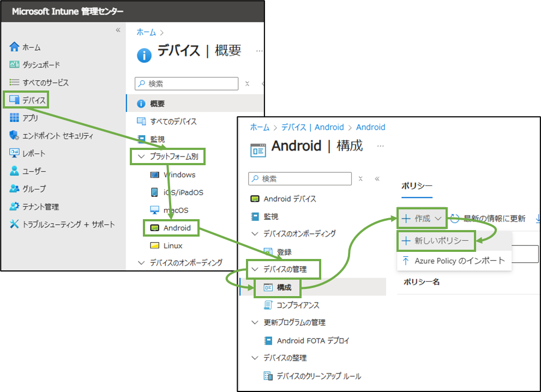
Task: Click デバイス | Android breadcrumb link
Action: coord(312,128)
